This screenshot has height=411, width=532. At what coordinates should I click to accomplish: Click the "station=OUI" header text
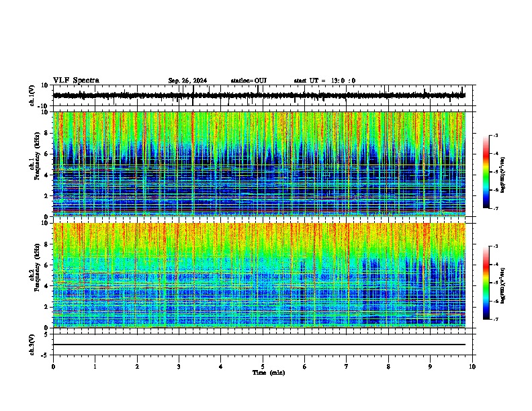249,81
